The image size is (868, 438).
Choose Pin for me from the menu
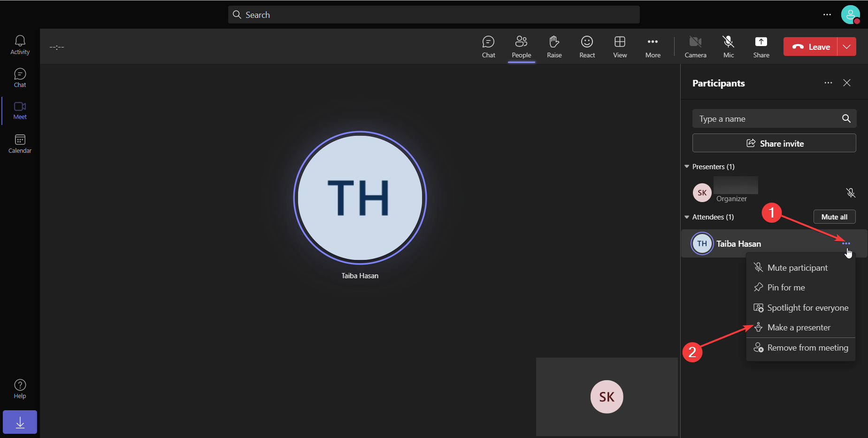click(x=800, y=287)
